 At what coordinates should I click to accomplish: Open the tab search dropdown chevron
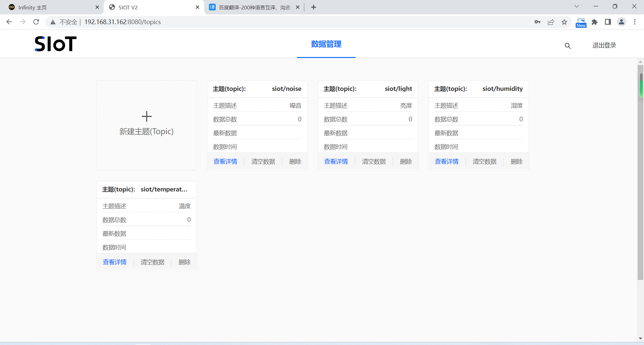point(577,6)
